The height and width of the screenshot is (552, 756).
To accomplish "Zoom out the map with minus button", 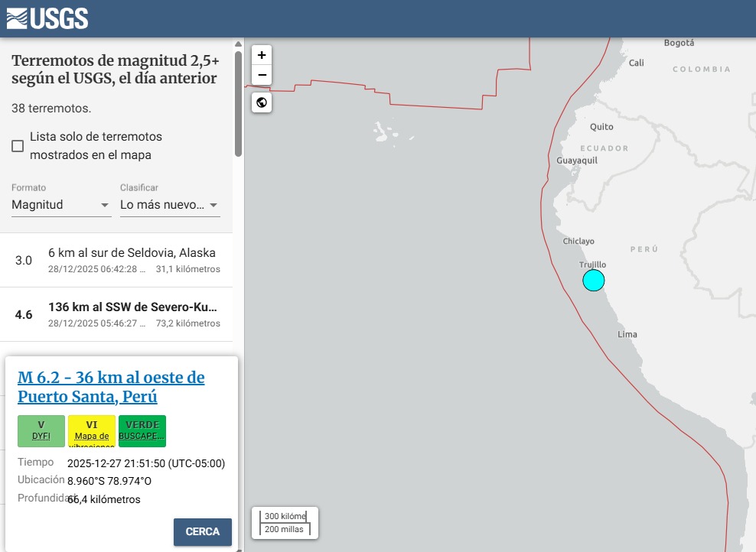I will (x=262, y=75).
